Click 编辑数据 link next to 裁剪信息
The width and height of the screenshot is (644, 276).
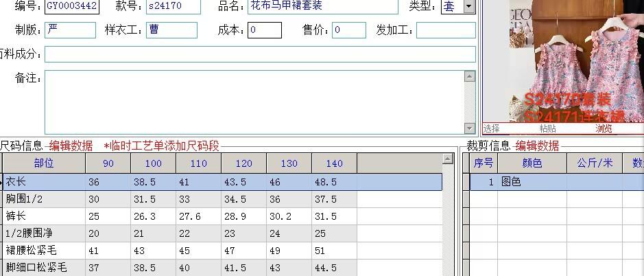point(537,146)
